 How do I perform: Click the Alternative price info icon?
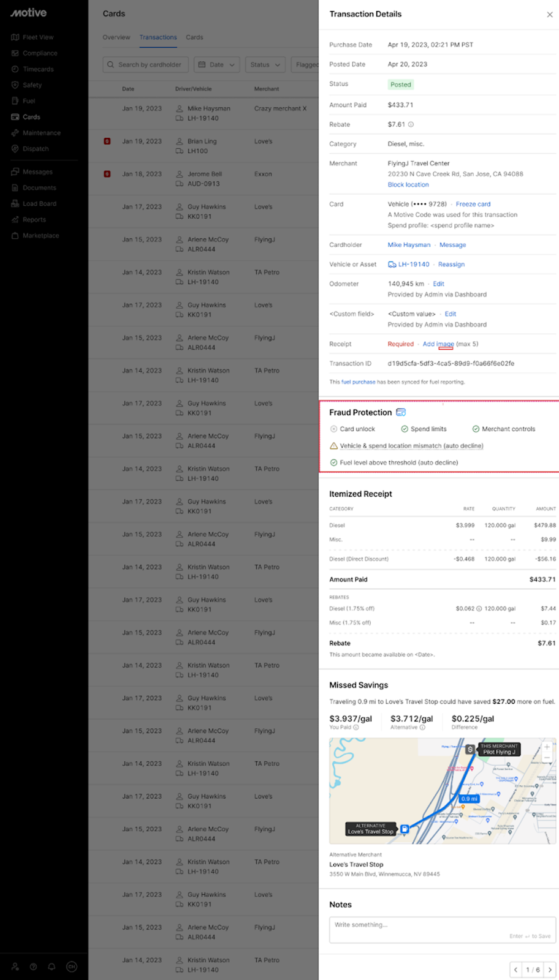click(422, 728)
